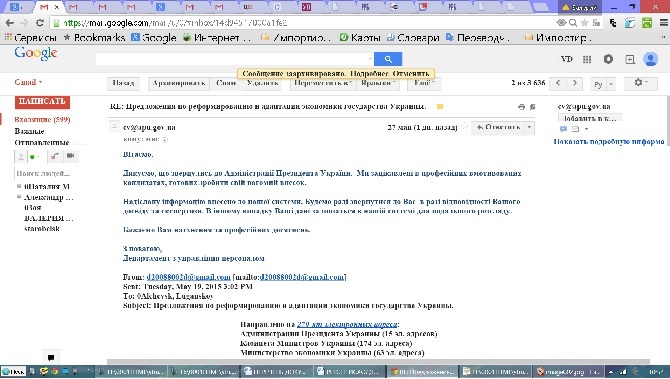670x379 pixels.
Task: Click the blue search magnifier button
Action: (x=388, y=59)
